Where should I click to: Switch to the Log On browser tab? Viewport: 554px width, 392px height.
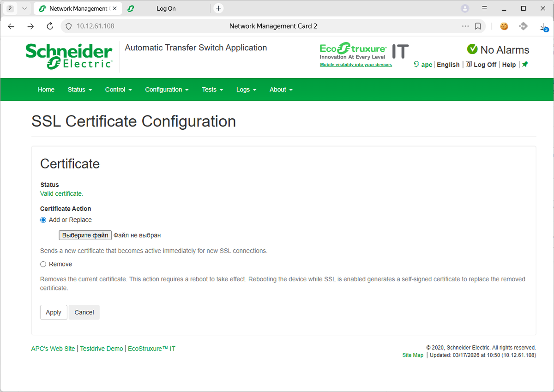tap(166, 8)
